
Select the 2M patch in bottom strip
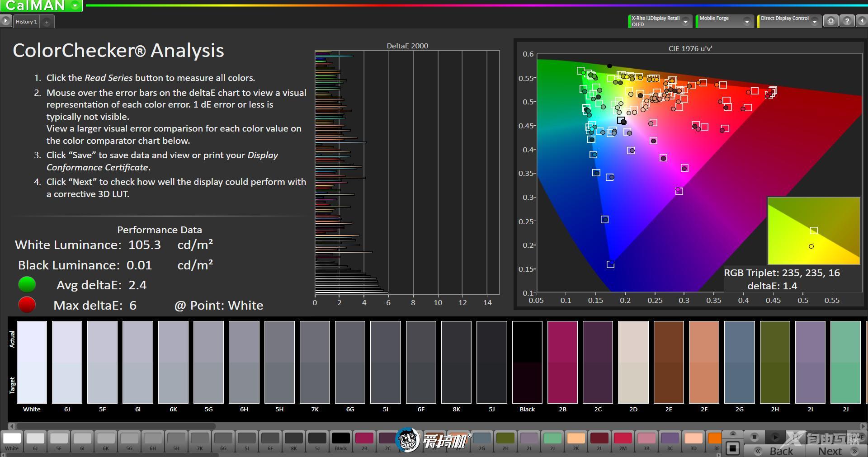point(623,441)
